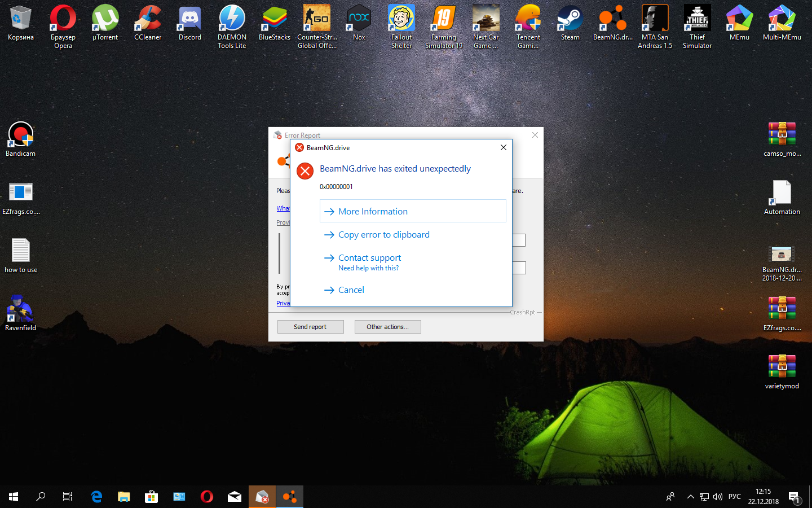Open the Mail app on the taskbar
812x508 pixels.
[235, 497]
